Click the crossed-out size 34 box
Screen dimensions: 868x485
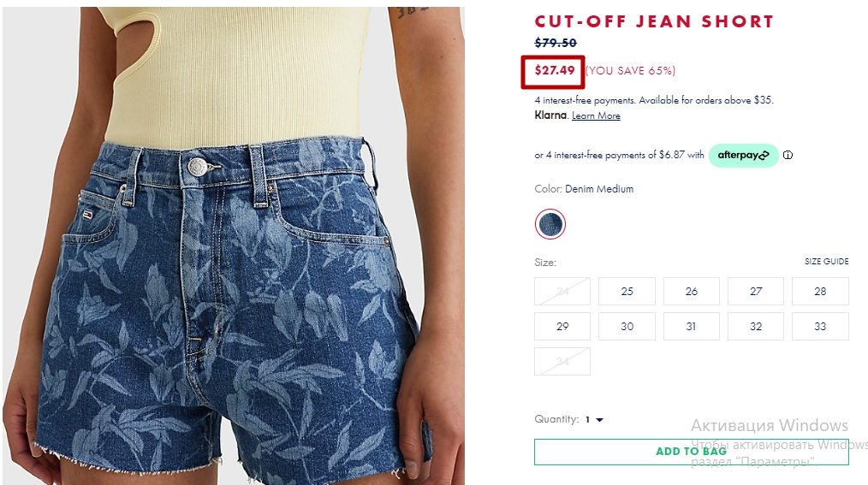click(x=562, y=361)
